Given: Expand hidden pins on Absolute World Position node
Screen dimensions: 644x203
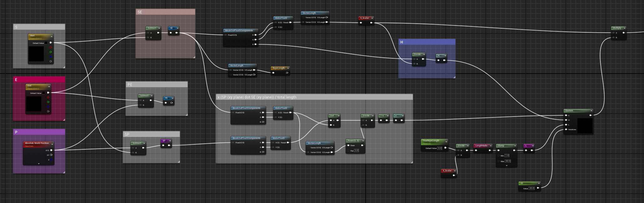Looking at the screenshot, I should coord(39,163).
